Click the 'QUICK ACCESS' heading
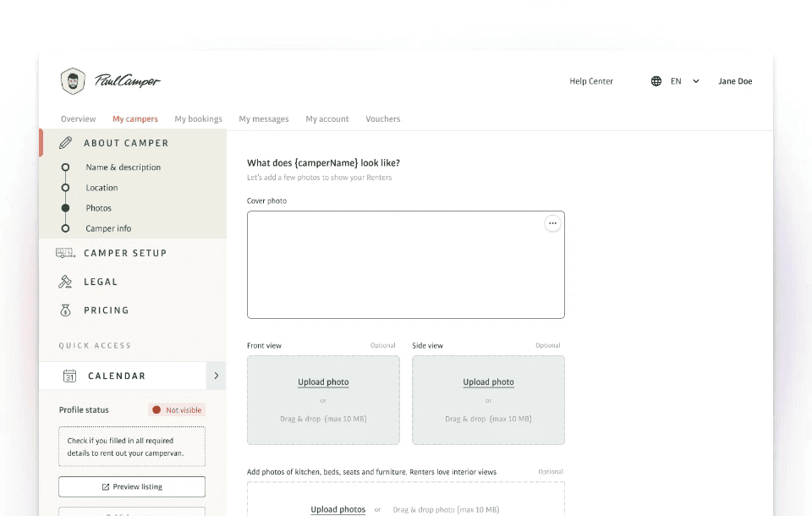 (95, 346)
